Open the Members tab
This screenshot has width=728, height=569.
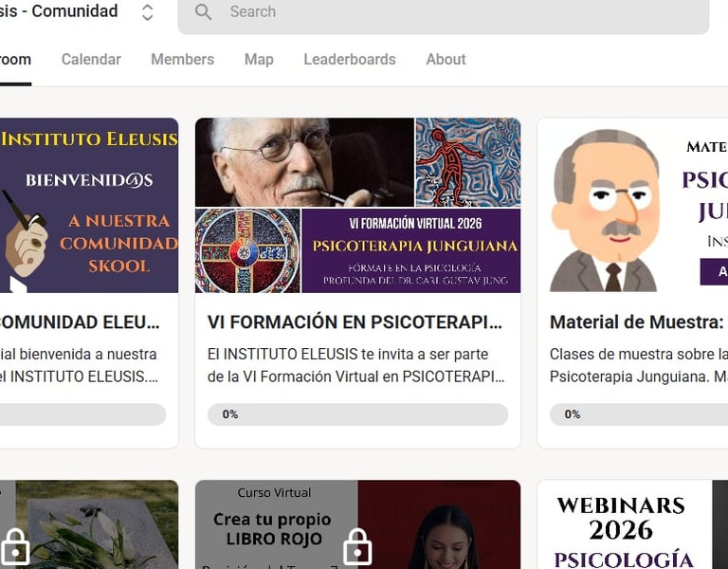click(182, 60)
